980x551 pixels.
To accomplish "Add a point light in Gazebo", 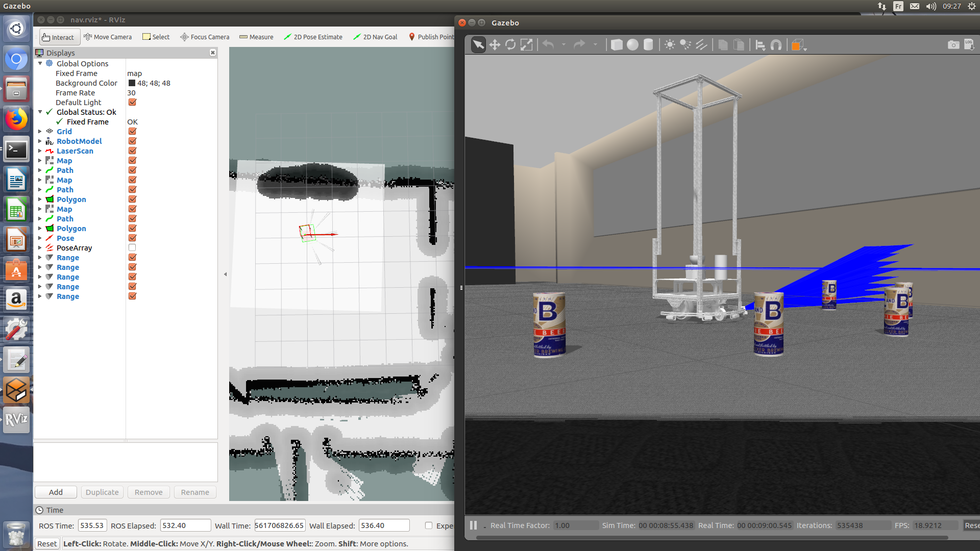I will coord(670,45).
